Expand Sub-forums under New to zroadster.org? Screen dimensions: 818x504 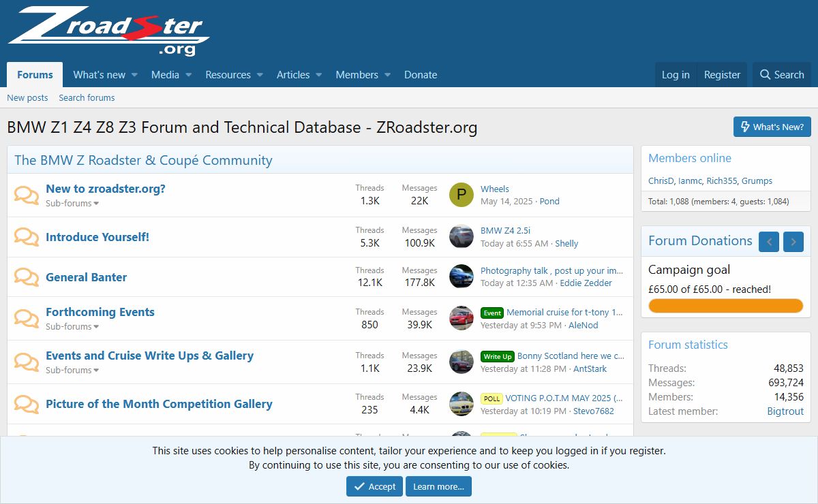click(72, 203)
